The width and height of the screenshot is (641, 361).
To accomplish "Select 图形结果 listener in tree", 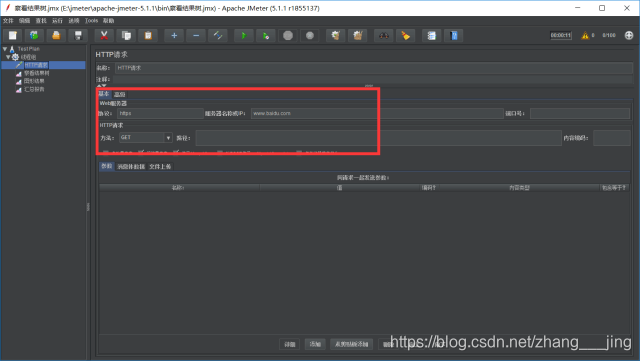I will pyautogui.click(x=34, y=81).
